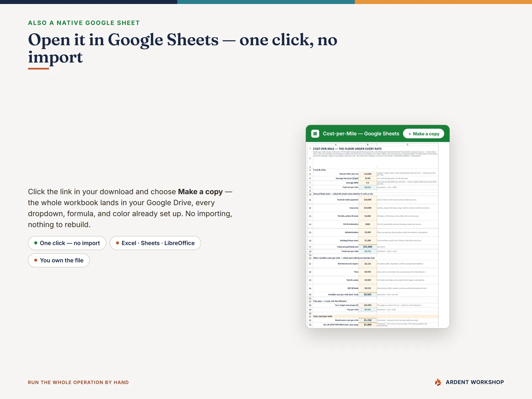Click the 'Fuel cost per mile' value $0.615
The height and width of the screenshot is (399, 532).
367,187
